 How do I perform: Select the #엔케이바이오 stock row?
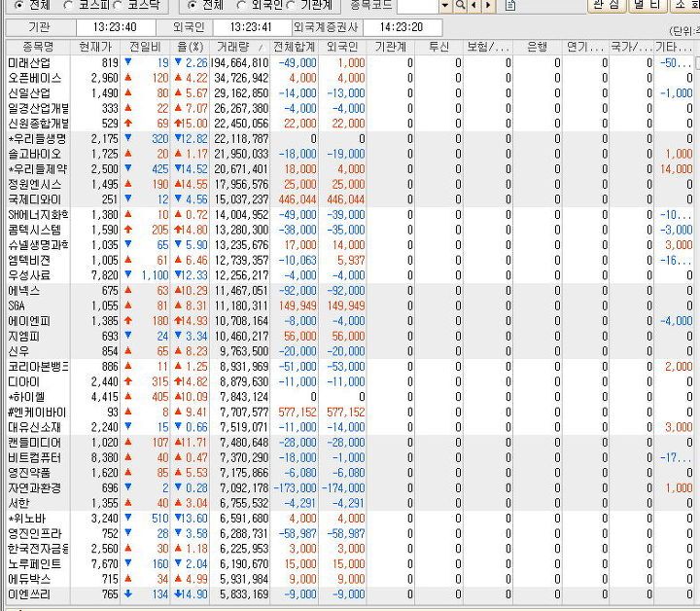(x=351, y=413)
